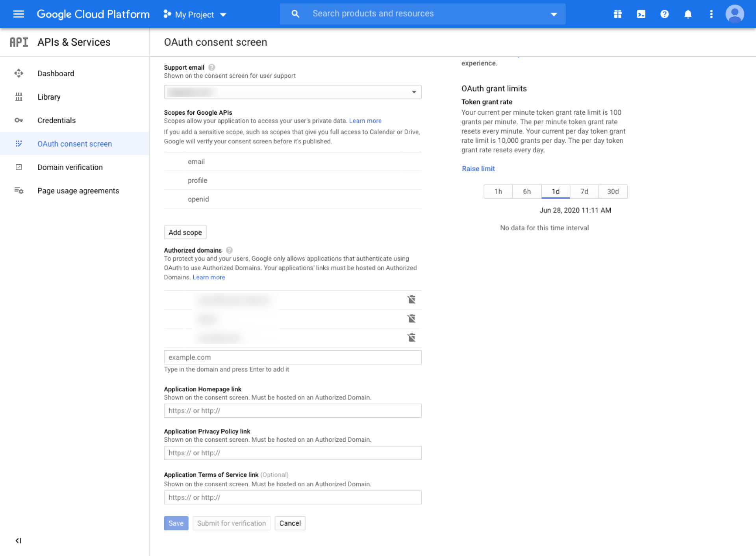
Task: Select the 1d time interval tab
Action: [x=556, y=192]
